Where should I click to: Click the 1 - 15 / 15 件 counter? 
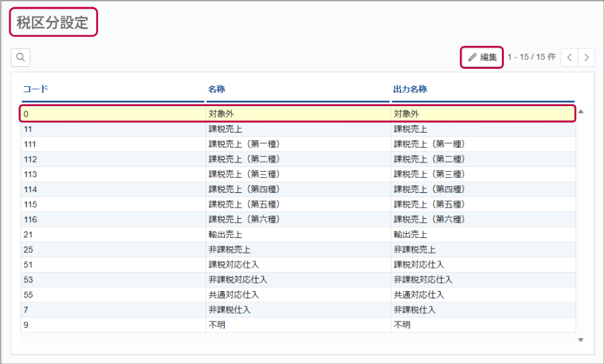coord(532,57)
